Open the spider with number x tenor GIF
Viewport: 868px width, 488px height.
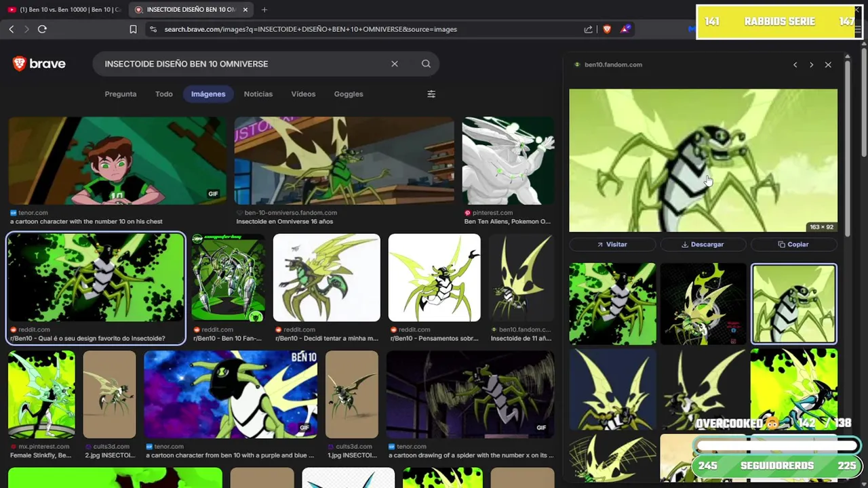470,394
